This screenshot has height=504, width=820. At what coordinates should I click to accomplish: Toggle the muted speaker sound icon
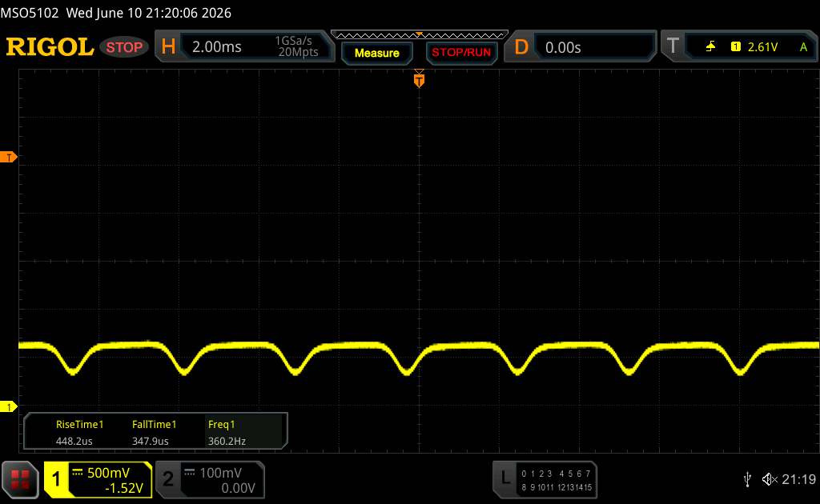[770, 479]
